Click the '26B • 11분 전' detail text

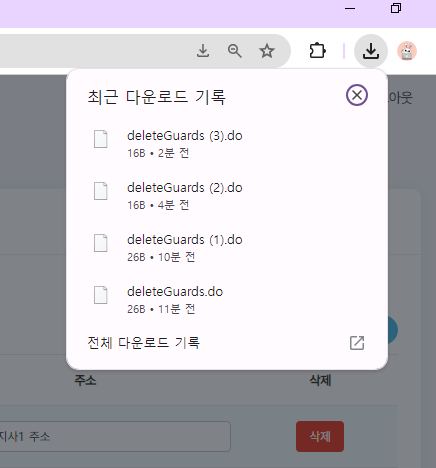click(x=161, y=309)
